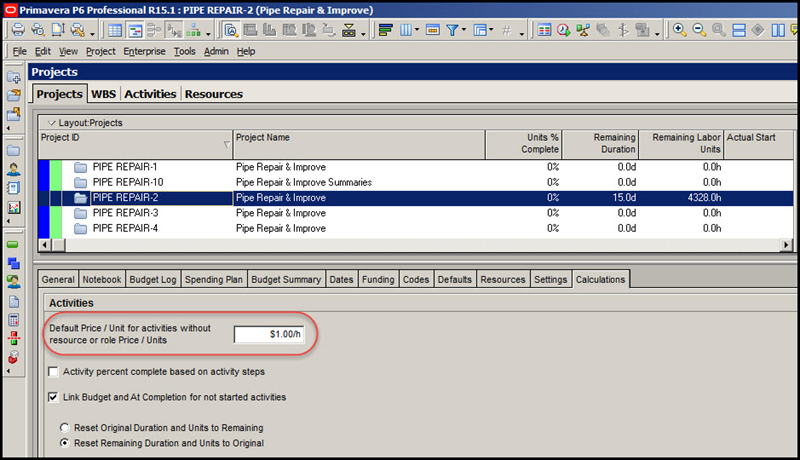Click the Schedule Comparison table icon
This screenshot has width=800, height=460.
(x=544, y=31)
